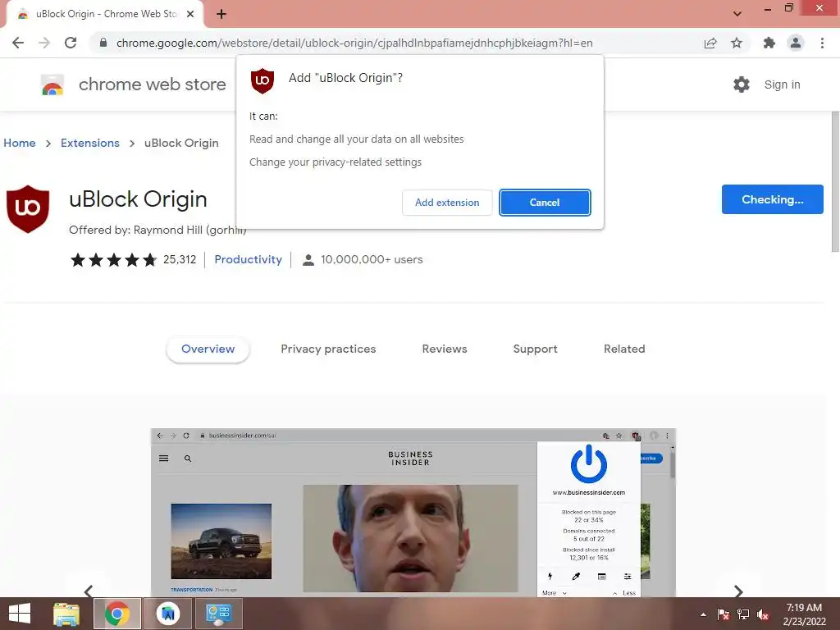Bookmark this page with the star icon
The width and height of the screenshot is (840, 630).
737,43
